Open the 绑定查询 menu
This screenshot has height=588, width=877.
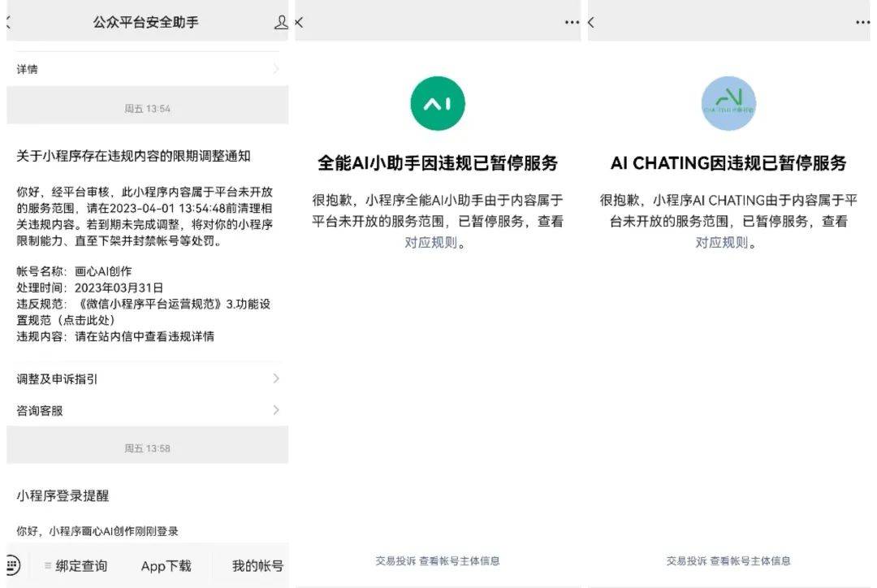(76, 565)
